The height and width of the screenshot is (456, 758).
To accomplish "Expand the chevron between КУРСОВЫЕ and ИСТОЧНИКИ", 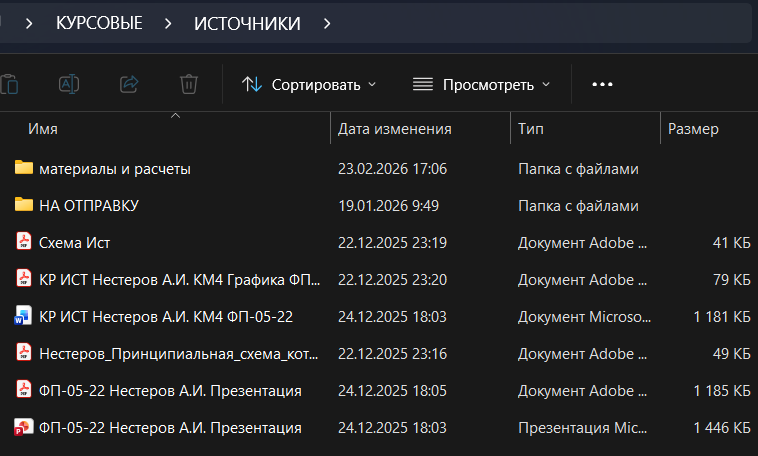I will [168, 23].
